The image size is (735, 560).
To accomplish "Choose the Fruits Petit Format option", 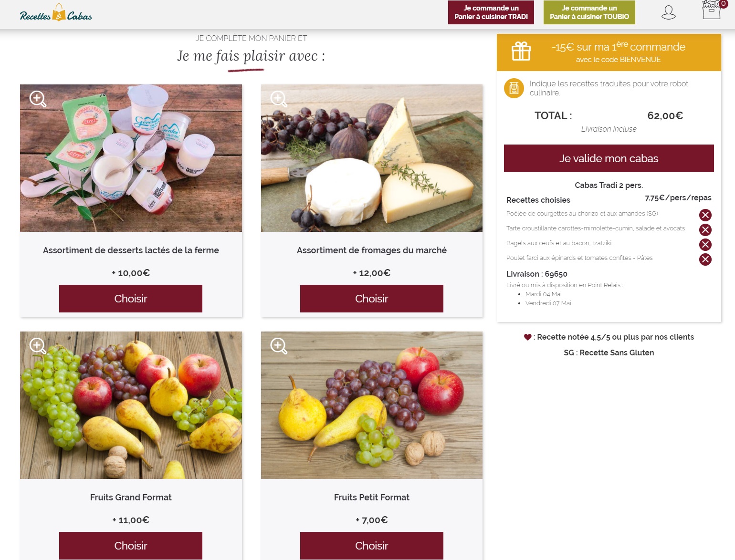I will click(372, 546).
